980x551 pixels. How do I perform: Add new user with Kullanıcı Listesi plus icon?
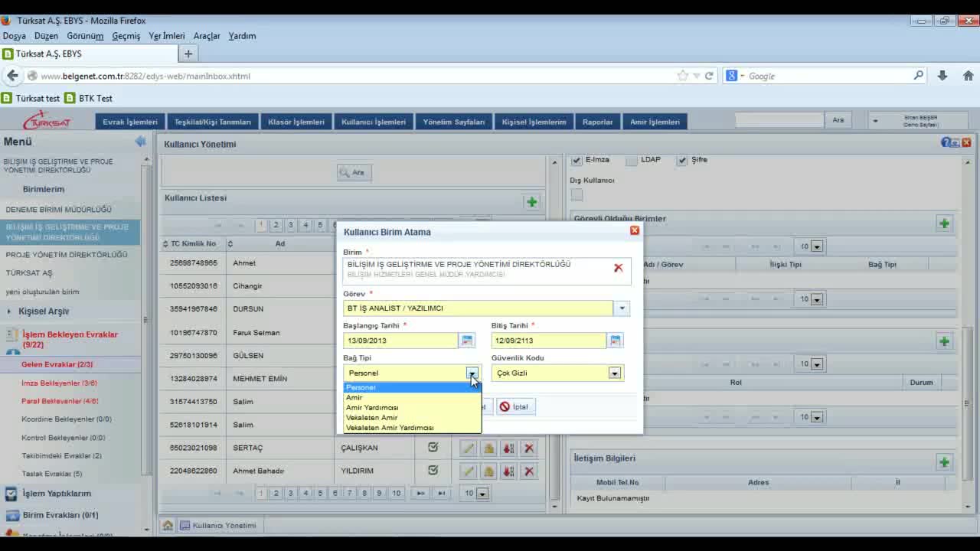tap(531, 202)
